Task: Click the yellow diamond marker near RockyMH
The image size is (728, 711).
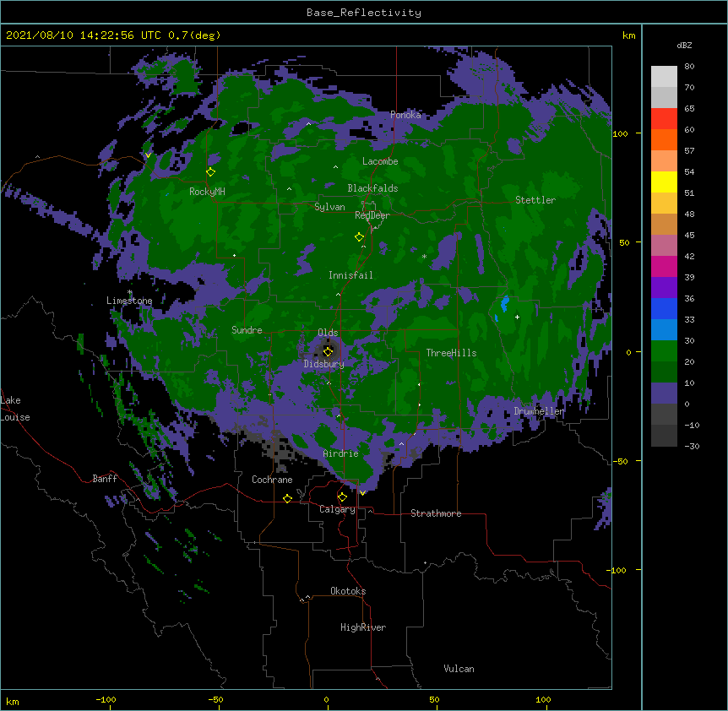Action: 210,172
